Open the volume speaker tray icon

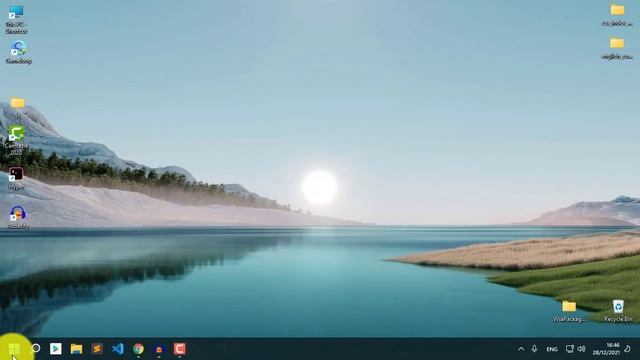tap(582, 349)
